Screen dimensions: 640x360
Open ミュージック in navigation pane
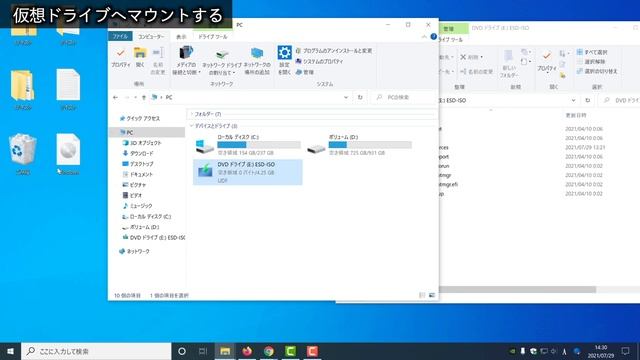138,206
